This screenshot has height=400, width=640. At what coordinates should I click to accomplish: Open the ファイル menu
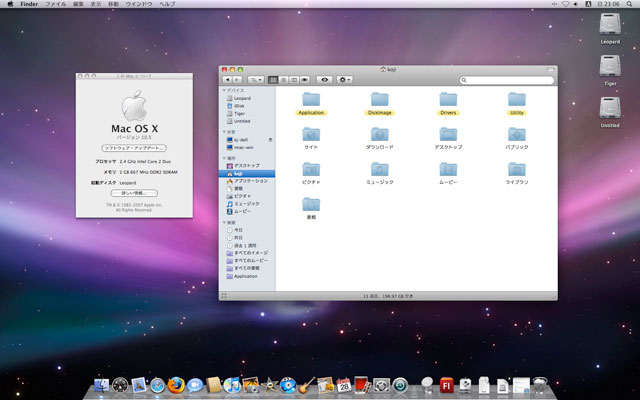click(56, 5)
